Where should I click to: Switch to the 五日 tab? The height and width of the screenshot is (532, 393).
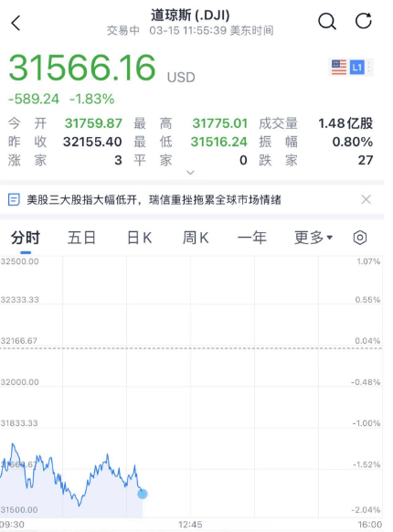[x=81, y=238]
